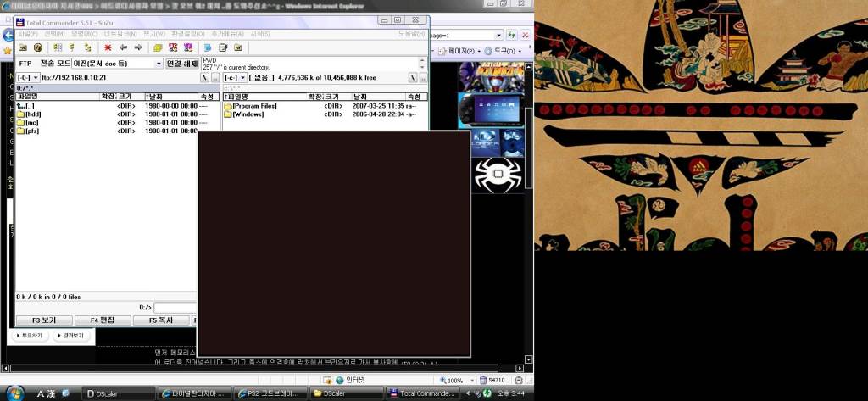
Task: Click the Internet Explorer back button
Action: pyautogui.click(x=7, y=35)
